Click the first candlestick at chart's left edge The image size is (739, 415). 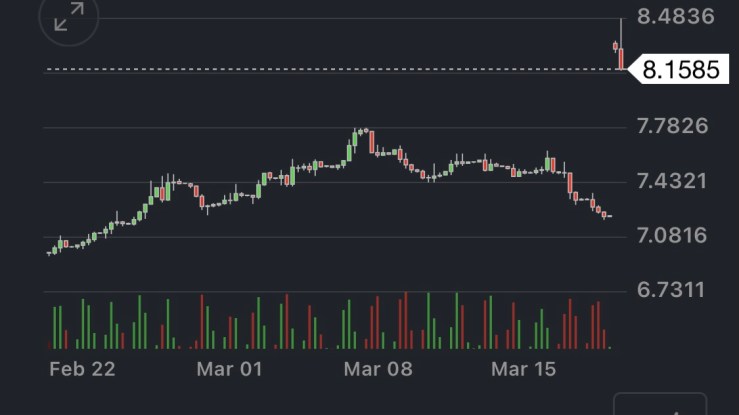pos(50,253)
